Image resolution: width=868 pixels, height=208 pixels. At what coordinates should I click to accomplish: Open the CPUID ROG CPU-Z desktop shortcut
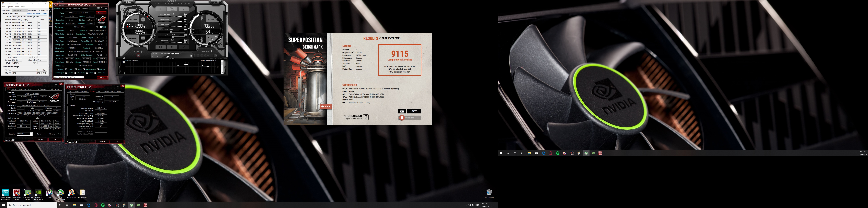(16, 194)
